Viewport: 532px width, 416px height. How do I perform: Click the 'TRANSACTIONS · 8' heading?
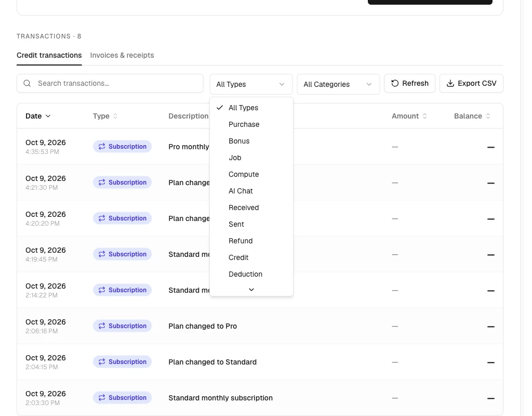(49, 36)
